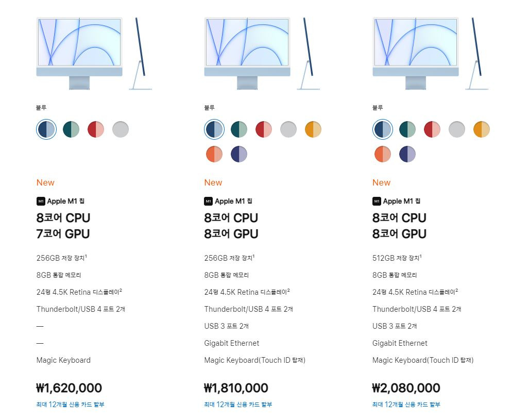Select silver swatch on the middle iMac
Viewport: 512px width, 420px height.
click(x=288, y=129)
